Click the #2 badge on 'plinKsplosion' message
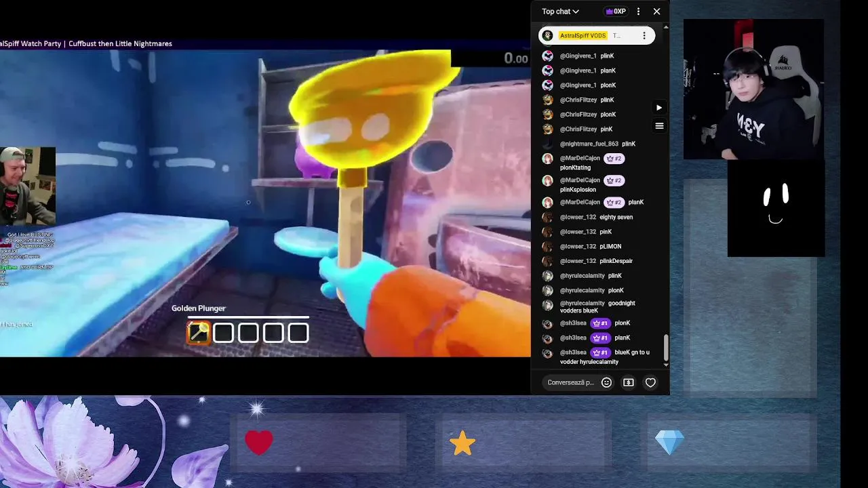 coord(614,180)
